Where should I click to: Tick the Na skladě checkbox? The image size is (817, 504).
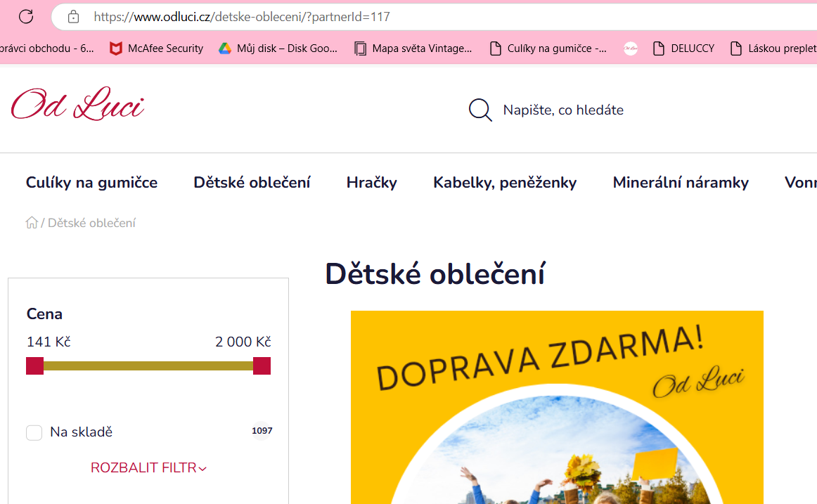click(34, 433)
